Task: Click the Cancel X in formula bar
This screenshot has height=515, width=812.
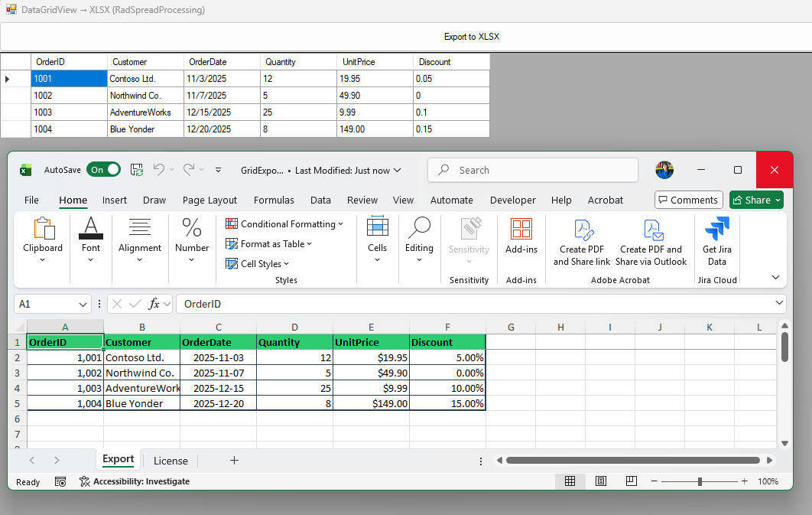Action: point(117,304)
